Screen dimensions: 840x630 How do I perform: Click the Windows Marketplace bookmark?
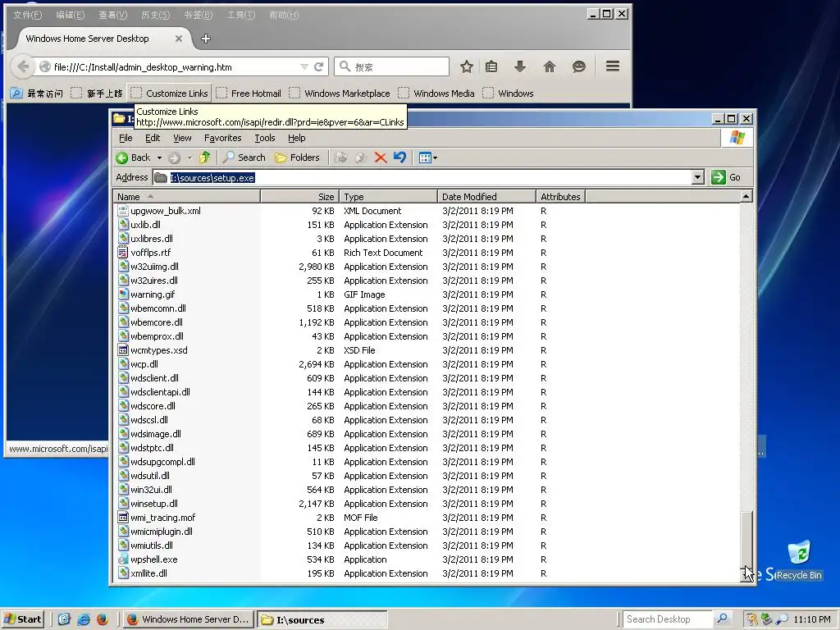coord(340,94)
